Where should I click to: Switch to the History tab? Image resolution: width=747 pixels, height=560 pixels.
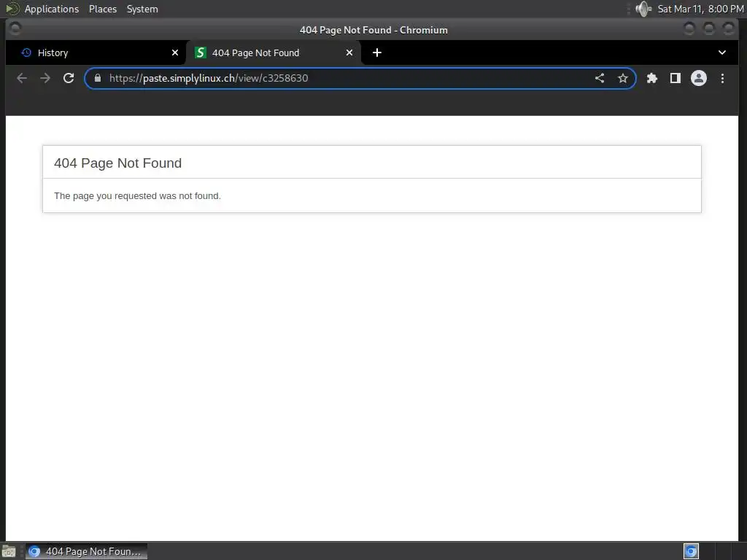[96, 52]
